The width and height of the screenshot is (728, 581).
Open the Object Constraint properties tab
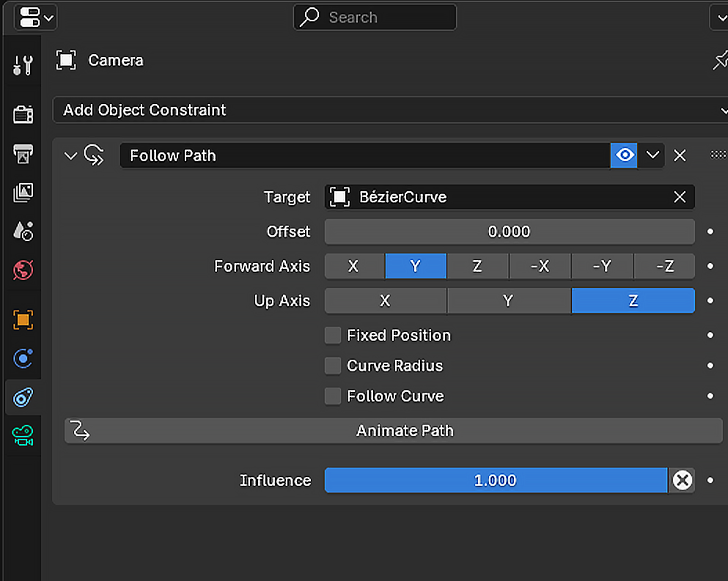coord(23,397)
